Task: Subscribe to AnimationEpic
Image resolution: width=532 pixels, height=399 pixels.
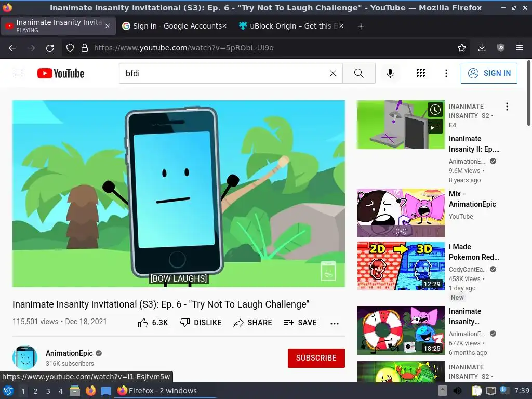Action: coord(316,358)
